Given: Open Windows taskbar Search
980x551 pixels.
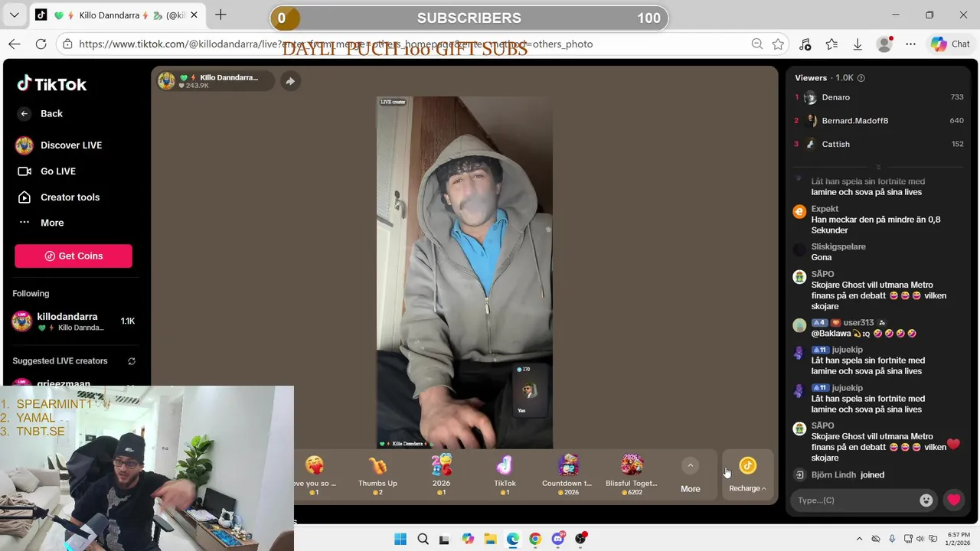Looking at the screenshot, I should click(x=423, y=539).
